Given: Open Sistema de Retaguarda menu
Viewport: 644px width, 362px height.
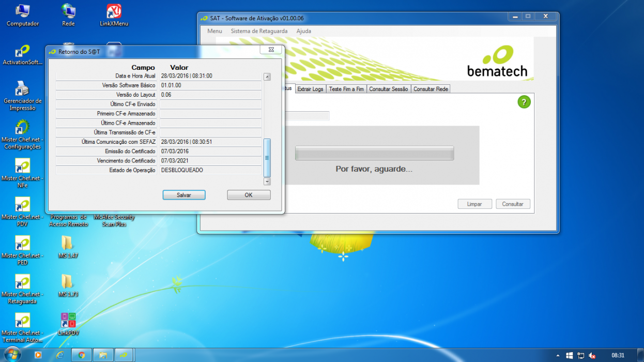Looking at the screenshot, I should point(259,31).
